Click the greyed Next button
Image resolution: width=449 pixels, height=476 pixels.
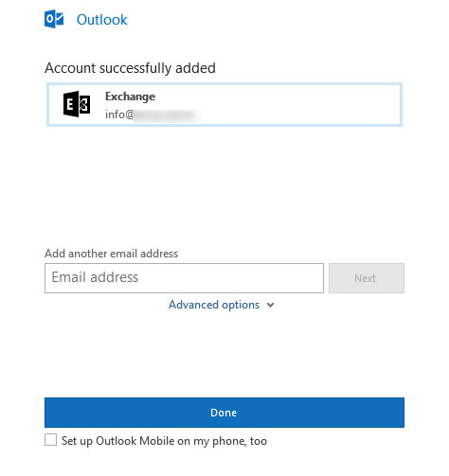[x=367, y=278]
